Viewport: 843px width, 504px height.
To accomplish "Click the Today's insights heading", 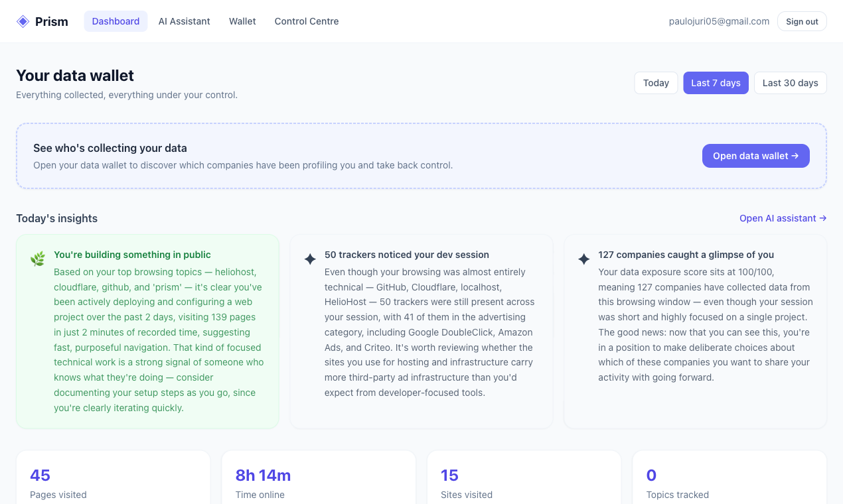I will 56,218.
